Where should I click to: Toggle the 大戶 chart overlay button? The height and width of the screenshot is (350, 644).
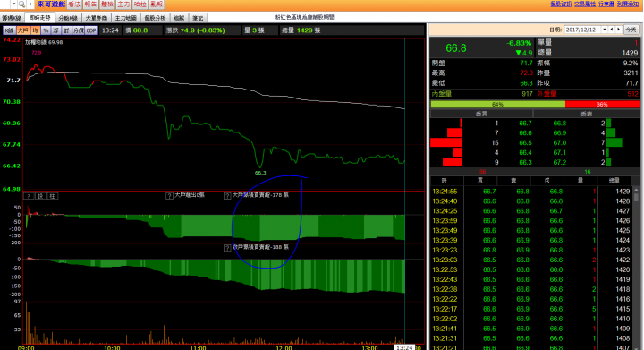tap(23, 30)
